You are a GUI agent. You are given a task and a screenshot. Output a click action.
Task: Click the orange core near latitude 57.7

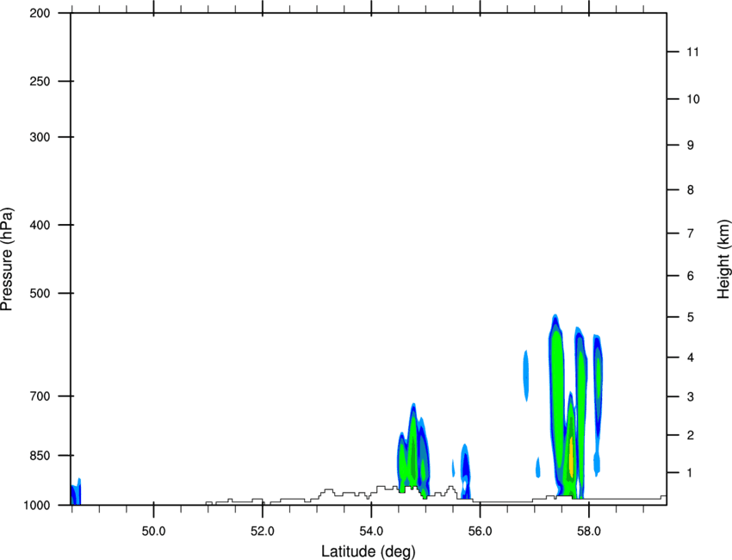(x=571, y=456)
